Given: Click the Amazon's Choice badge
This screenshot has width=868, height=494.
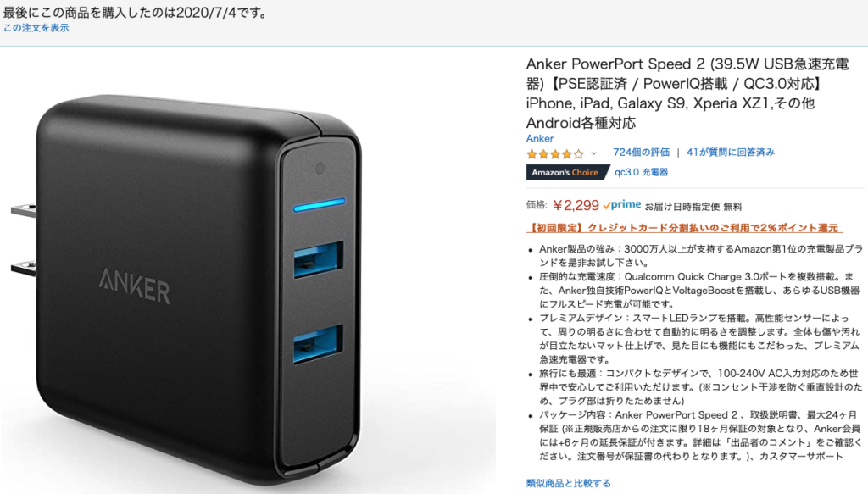Looking at the screenshot, I should click(x=567, y=173).
